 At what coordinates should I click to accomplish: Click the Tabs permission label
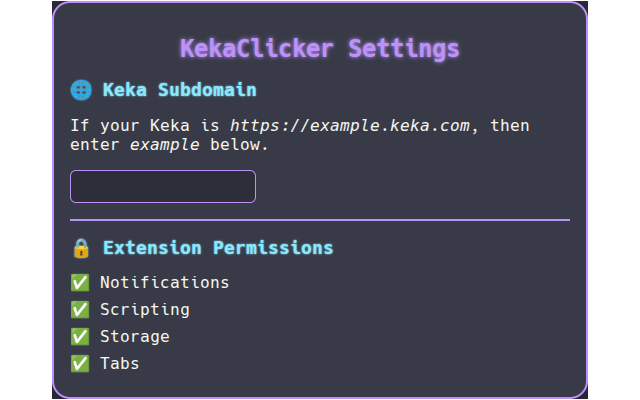[x=119, y=364]
